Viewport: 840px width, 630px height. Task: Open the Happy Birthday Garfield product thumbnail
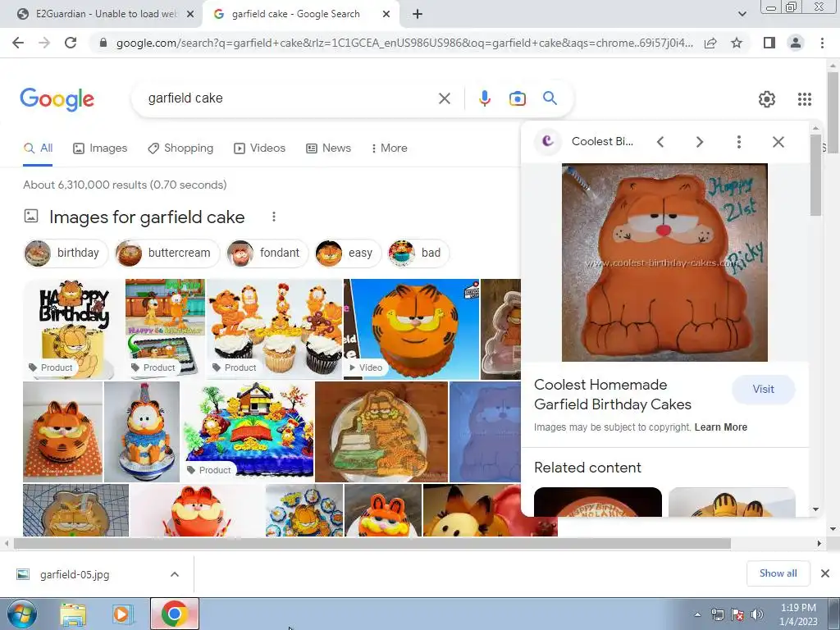click(x=73, y=329)
